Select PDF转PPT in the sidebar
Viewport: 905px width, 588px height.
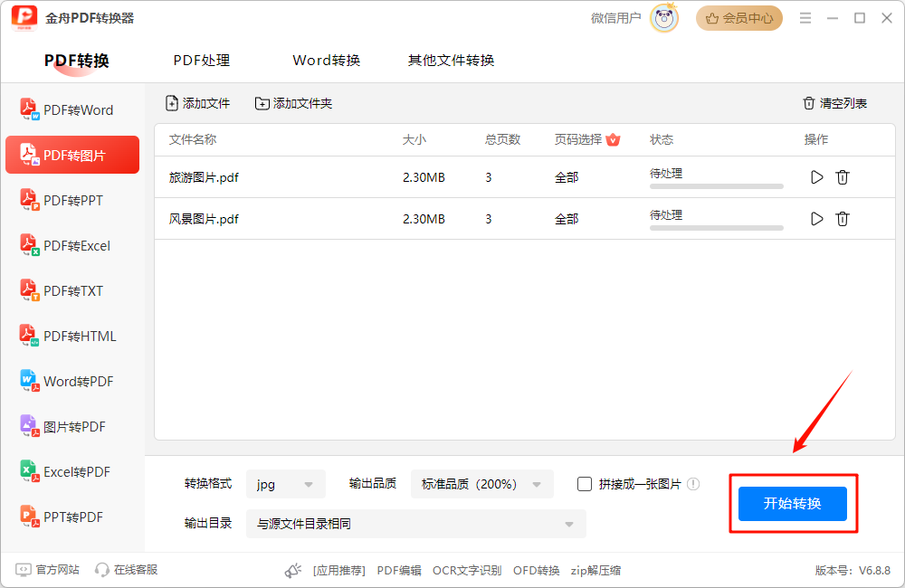pos(72,200)
